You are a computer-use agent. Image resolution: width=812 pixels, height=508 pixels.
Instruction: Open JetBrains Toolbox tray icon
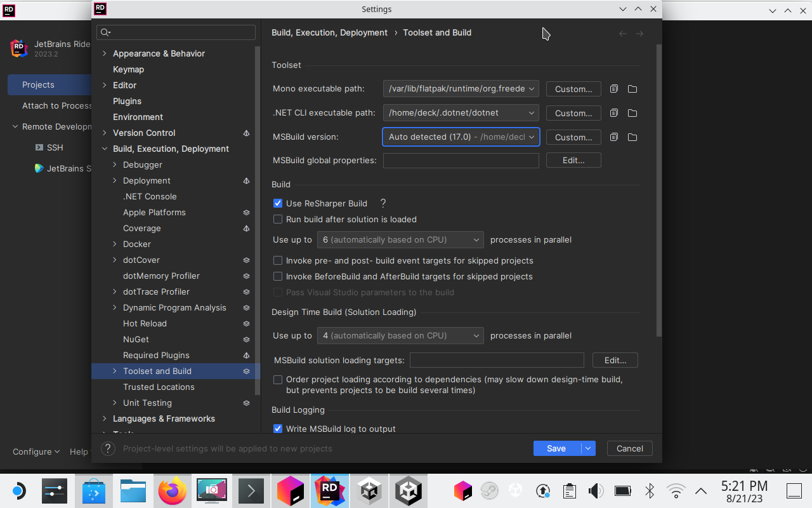[x=463, y=491]
